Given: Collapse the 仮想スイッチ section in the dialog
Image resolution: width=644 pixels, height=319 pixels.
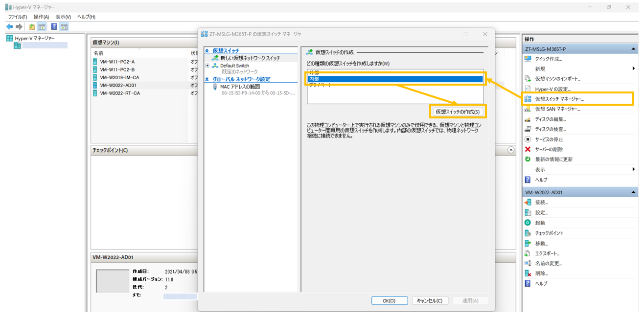Looking at the screenshot, I should click(207, 50).
